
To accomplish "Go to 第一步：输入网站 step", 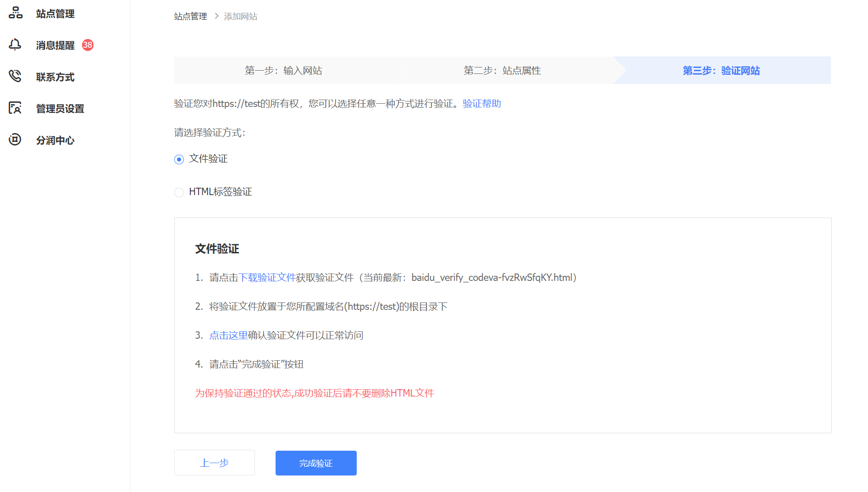I will click(283, 71).
